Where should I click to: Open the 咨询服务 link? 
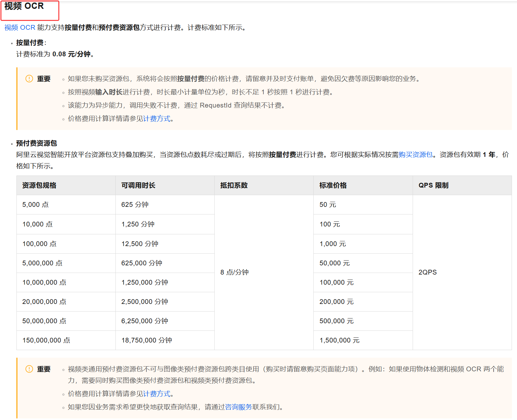[238, 407]
